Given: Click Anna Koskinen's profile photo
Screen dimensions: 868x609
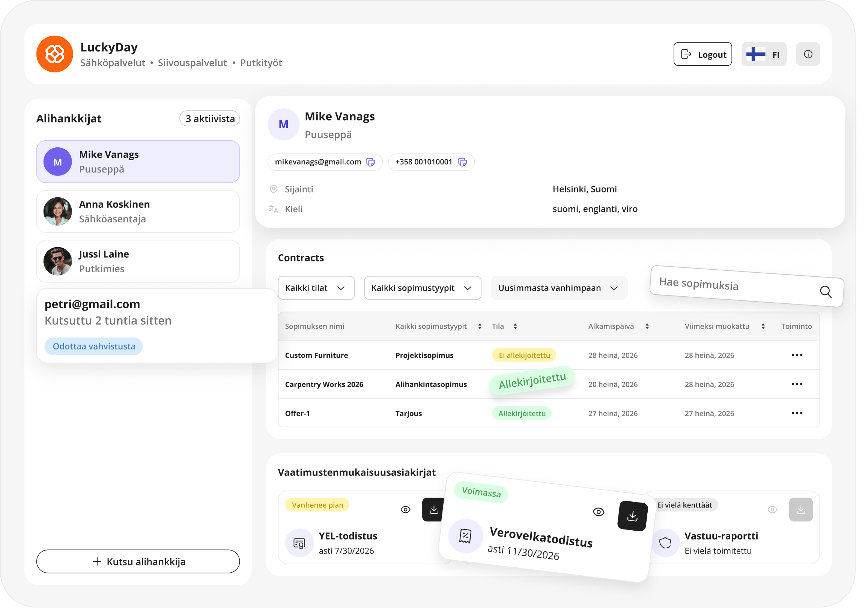Looking at the screenshot, I should click(x=58, y=212).
